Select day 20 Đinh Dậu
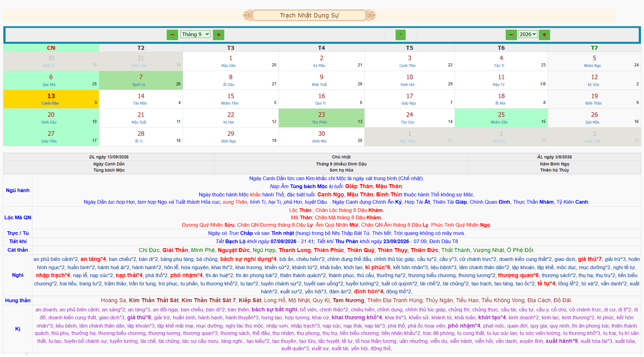The height and width of the screenshot is (357, 644). (x=51, y=118)
